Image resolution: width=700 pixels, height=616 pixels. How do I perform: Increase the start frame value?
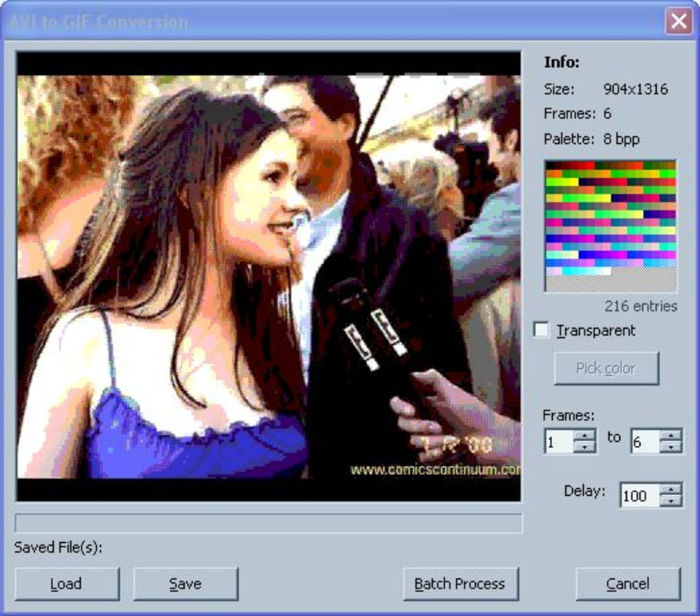pos(584,435)
